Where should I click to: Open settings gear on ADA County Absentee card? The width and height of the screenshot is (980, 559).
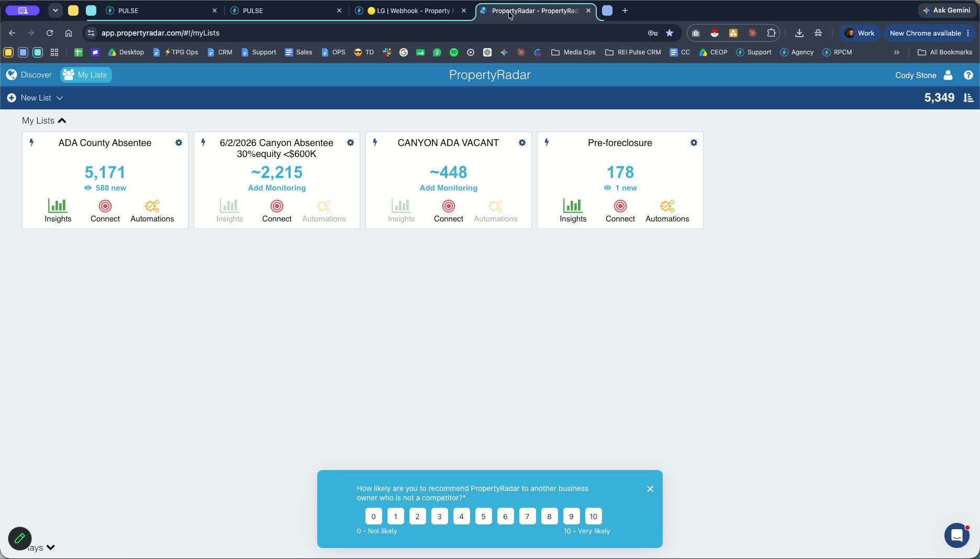[179, 143]
